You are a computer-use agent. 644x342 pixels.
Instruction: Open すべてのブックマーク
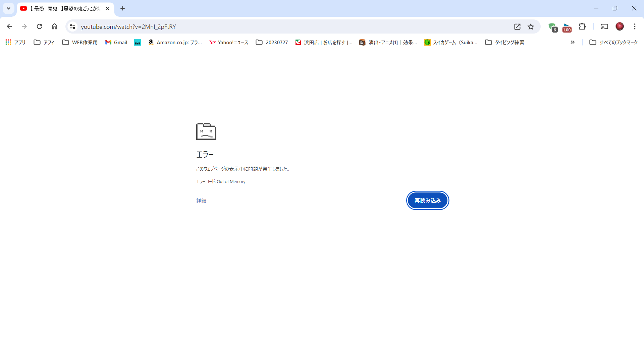coord(613,42)
